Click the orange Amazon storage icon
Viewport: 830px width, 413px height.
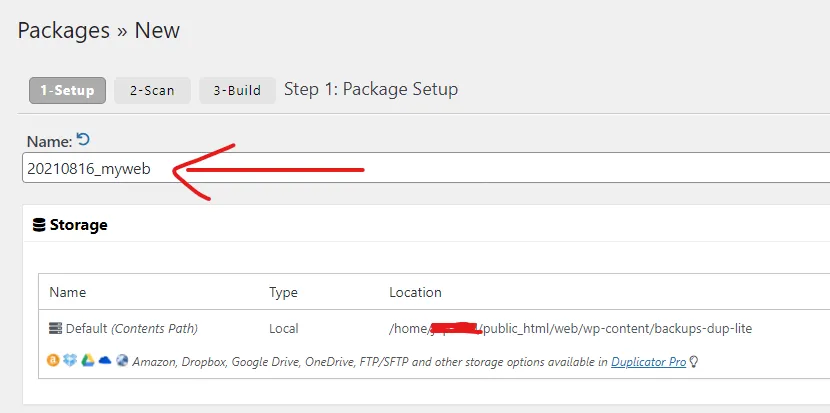pyautogui.click(x=53, y=361)
